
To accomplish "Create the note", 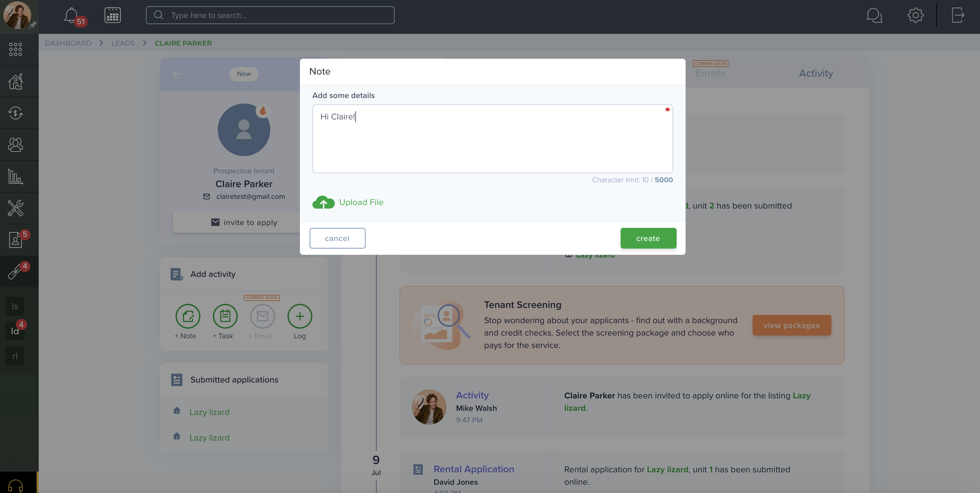I will 648,238.
